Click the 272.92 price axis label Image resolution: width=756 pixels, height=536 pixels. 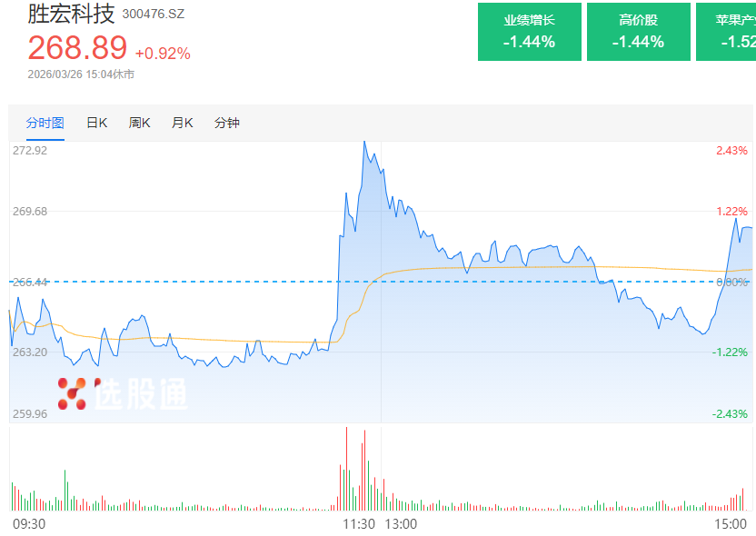(x=30, y=151)
